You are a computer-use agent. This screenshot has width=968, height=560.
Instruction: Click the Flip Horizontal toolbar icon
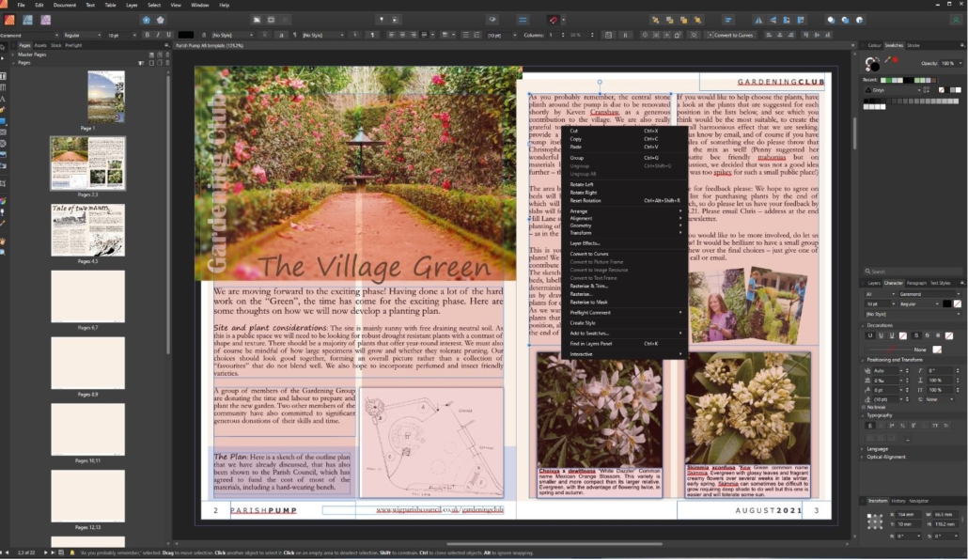[759, 20]
